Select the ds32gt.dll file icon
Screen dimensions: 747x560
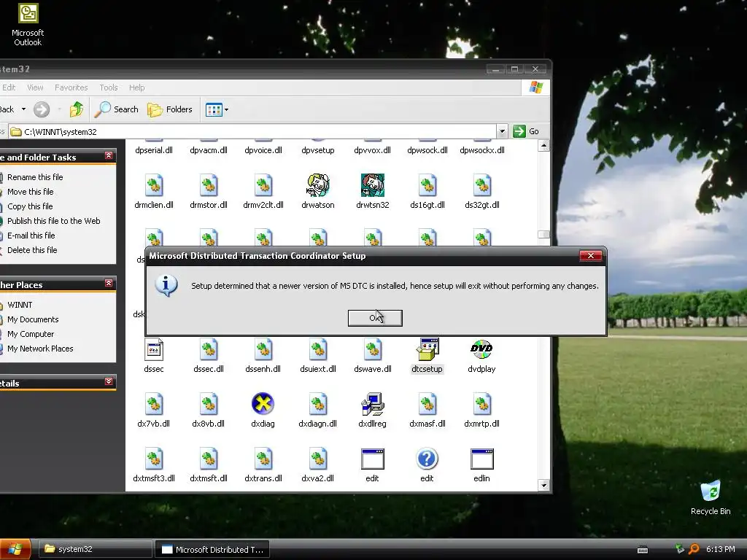pyautogui.click(x=482, y=185)
